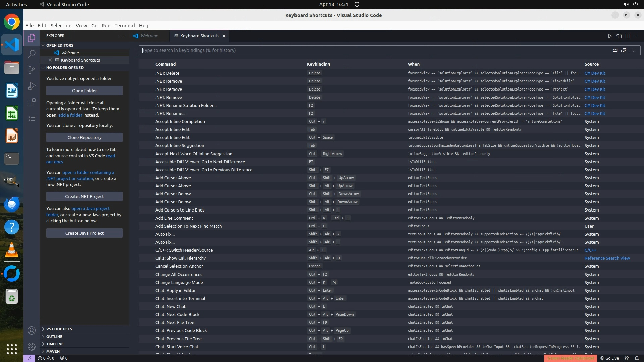
Task: Open the Accounts menu icon
Action: click(32, 330)
